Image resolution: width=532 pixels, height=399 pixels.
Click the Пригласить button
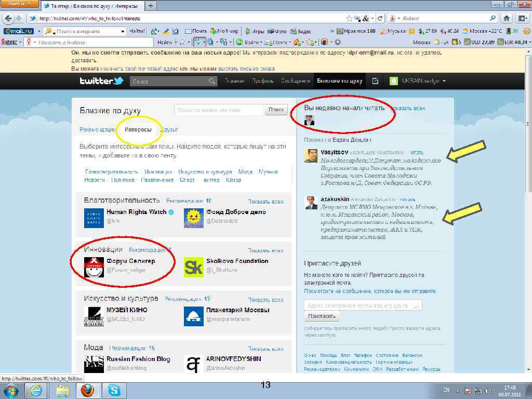(x=322, y=316)
